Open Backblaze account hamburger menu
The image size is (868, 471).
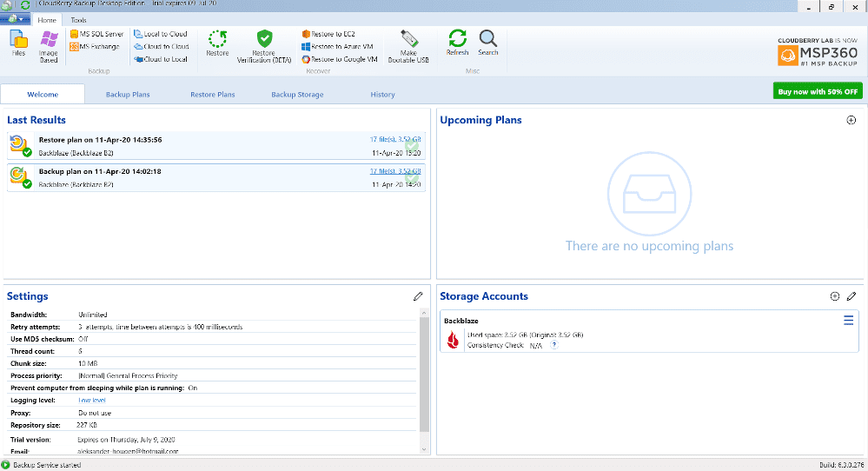point(848,321)
